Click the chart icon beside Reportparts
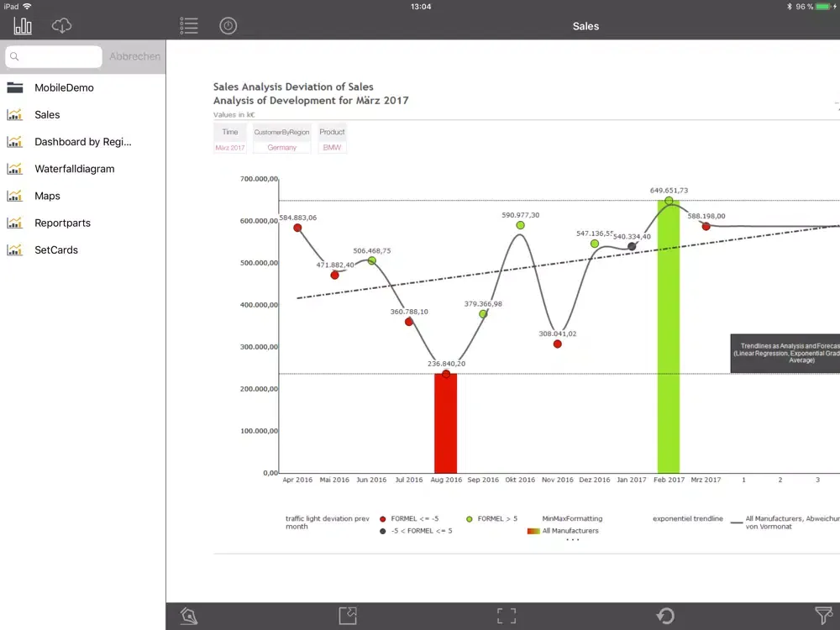The height and width of the screenshot is (630, 840). point(15,223)
